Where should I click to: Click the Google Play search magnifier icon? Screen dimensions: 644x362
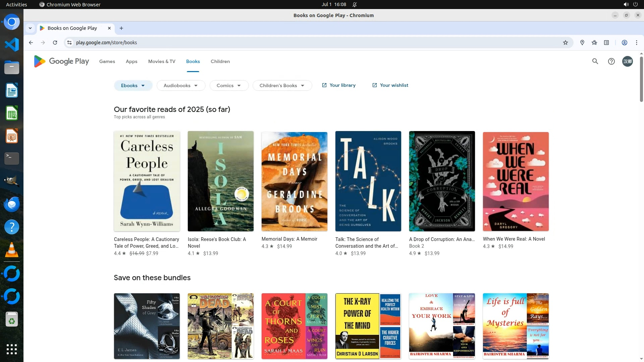pos(595,61)
